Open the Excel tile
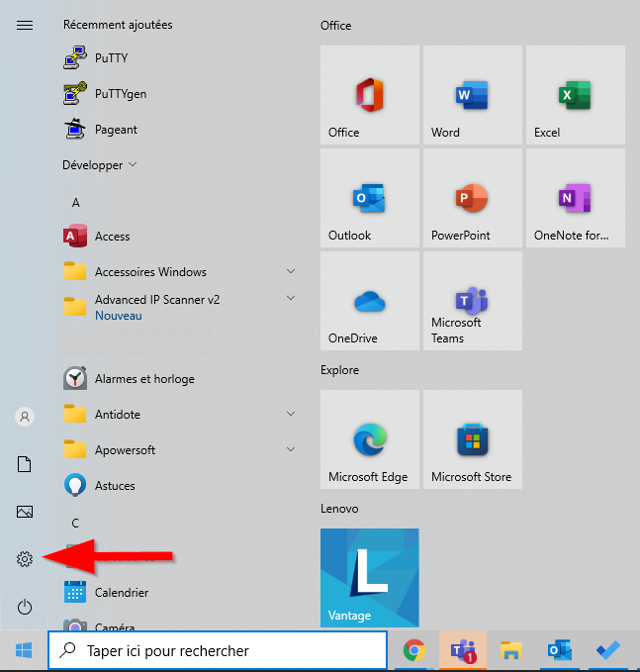This screenshot has width=640, height=672. [x=576, y=95]
